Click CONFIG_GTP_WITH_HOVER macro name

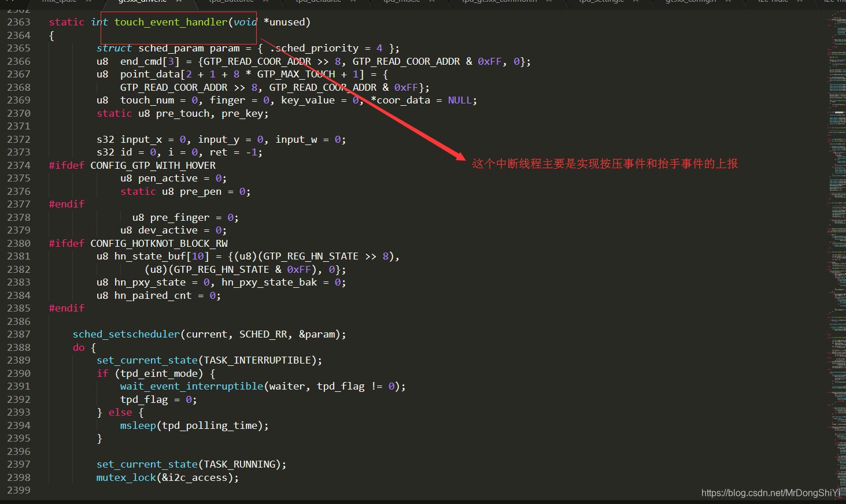click(153, 165)
